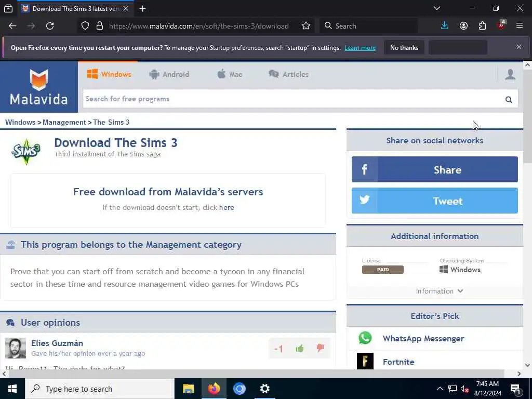Click the Download The Sims 3 heading
The image size is (532, 399).
click(116, 143)
